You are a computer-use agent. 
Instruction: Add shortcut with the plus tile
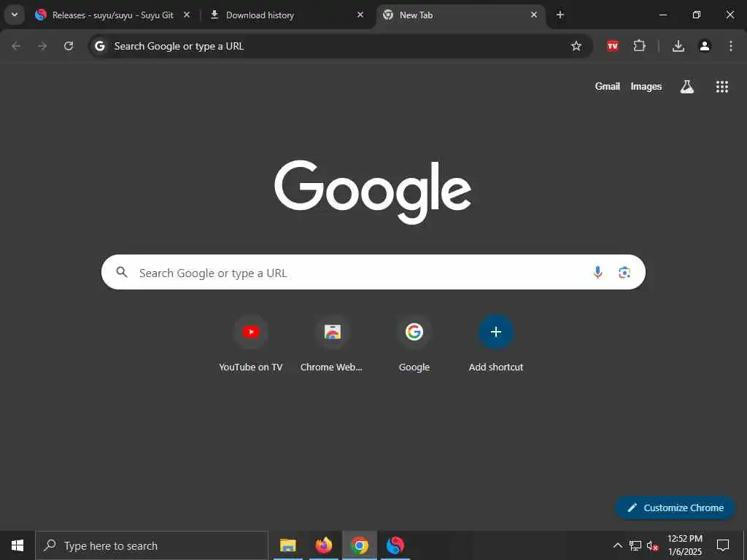496,344
